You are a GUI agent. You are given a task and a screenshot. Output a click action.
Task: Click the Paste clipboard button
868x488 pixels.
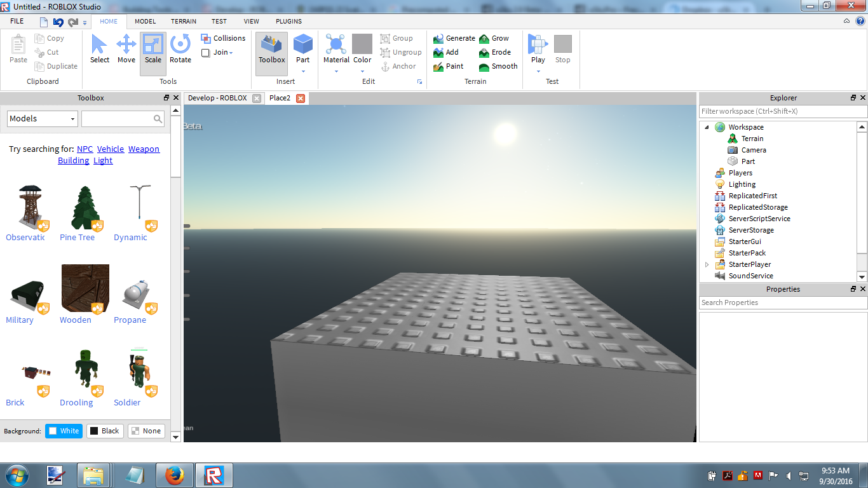18,49
